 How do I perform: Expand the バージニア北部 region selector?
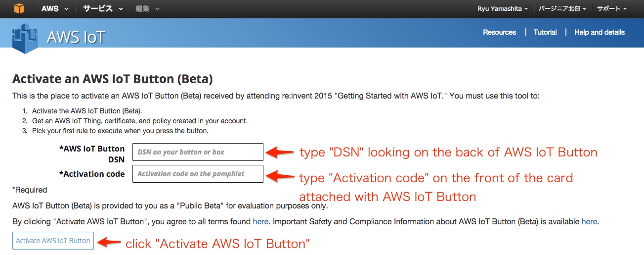click(563, 9)
